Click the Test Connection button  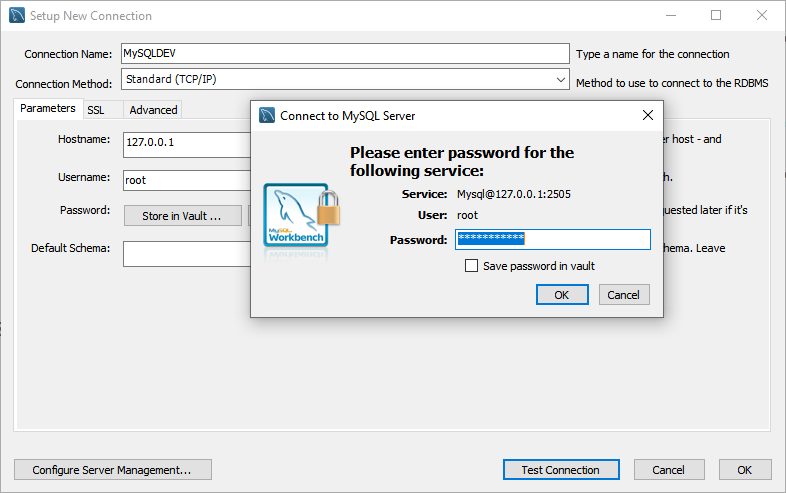(560, 470)
